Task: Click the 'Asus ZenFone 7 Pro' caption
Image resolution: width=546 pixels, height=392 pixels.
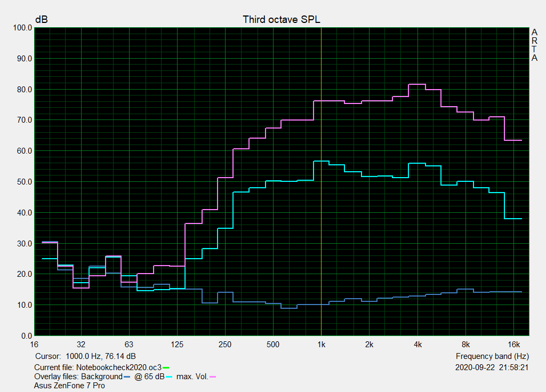Action: pyautogui.click(x=69, y=385)
